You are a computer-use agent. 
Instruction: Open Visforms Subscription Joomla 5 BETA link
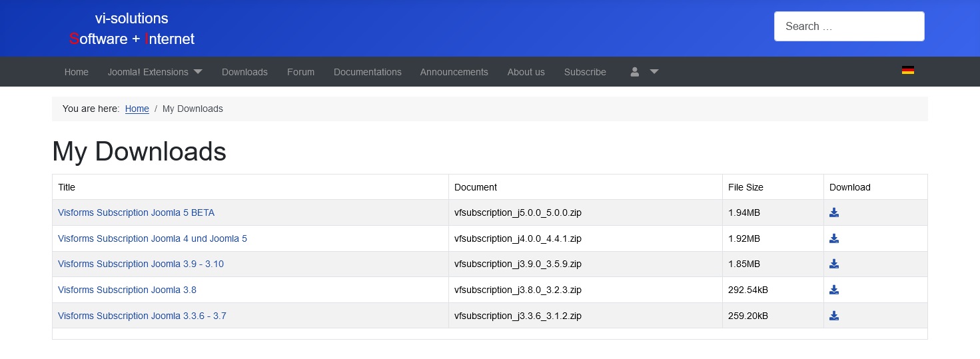pyautogui.click(x=136, y=212)
